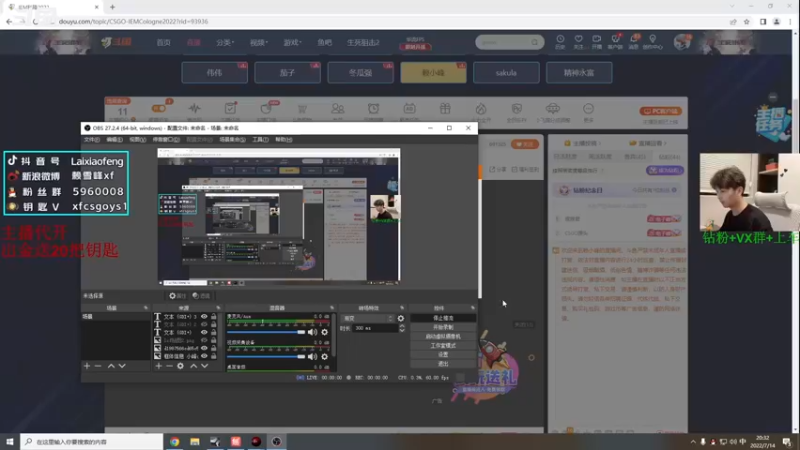The height and width of the screenshot is (450, 800).
Task: Open Douyu client download icon
Action: point(615,39)
